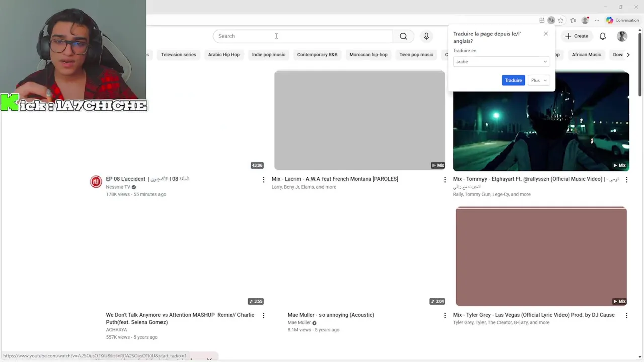Open 'Mix - Lacrim - A.W.A feat French Montana' title
Image resolution: width=644 pixels, height=362 pixels.
point(335,179)
